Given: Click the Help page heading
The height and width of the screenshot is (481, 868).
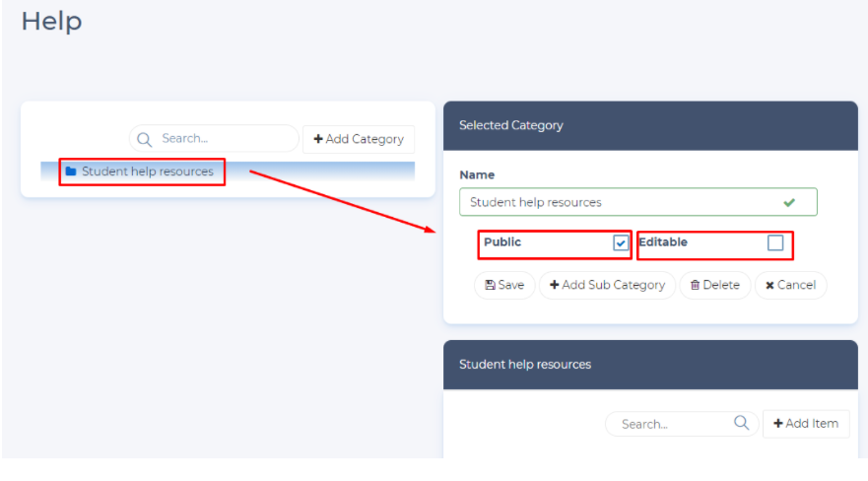Looking at the screenshot, I should tap(51, 22).
